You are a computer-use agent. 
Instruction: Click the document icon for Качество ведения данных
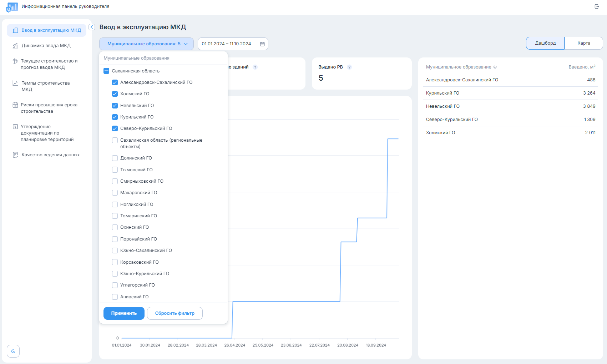[15, 155]
